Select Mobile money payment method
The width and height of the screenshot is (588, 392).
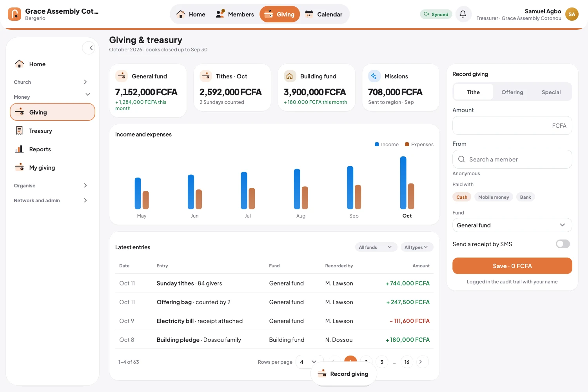[x=493, y=197]
